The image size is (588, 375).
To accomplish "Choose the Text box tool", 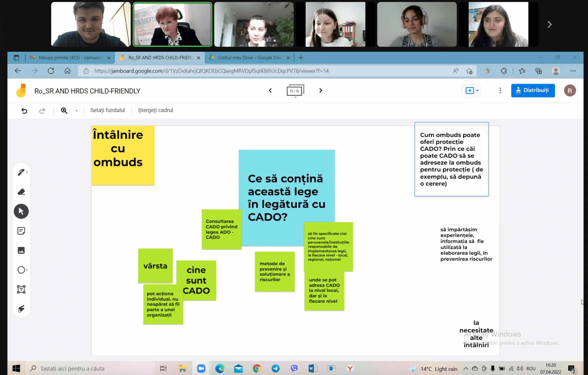I will click(x=21, y=290).
